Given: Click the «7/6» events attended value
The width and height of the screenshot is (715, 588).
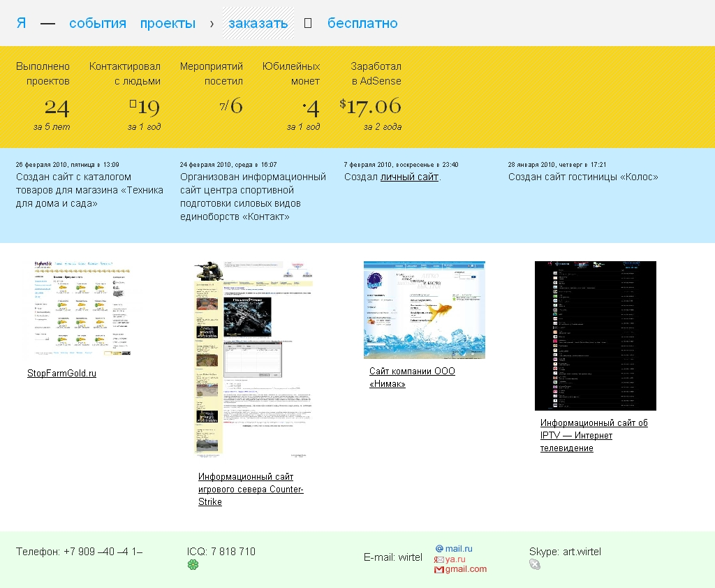Looking at the screenshot, I should click(x=231, y=106).
